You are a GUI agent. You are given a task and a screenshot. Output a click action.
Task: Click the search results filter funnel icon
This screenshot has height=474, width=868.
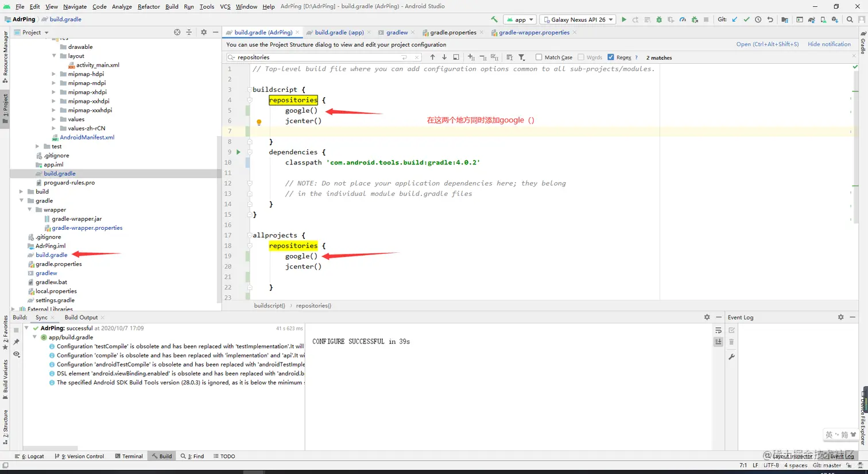coord(522,57)
